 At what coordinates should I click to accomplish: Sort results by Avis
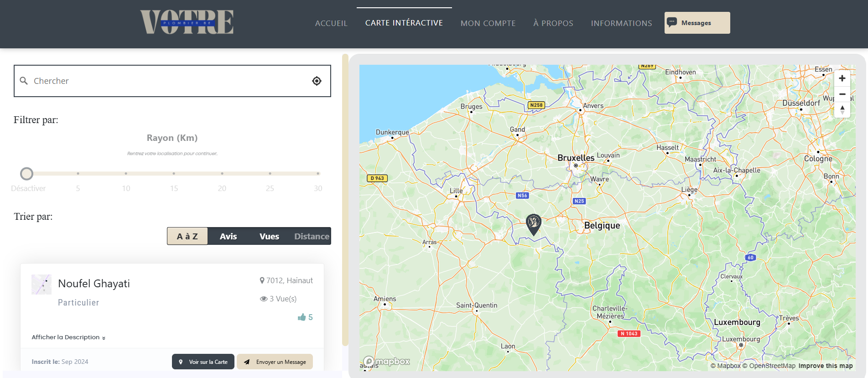[x=228, y=236]
